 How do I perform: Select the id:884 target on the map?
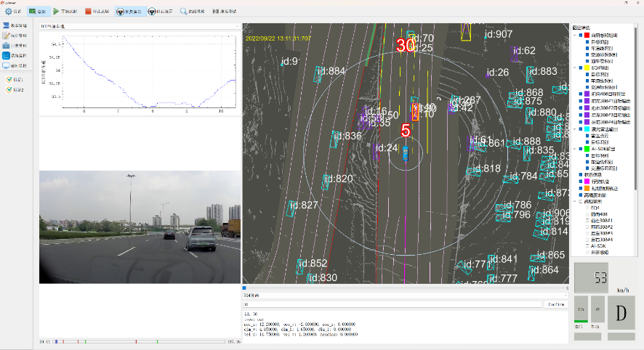[x=318, y=74]
